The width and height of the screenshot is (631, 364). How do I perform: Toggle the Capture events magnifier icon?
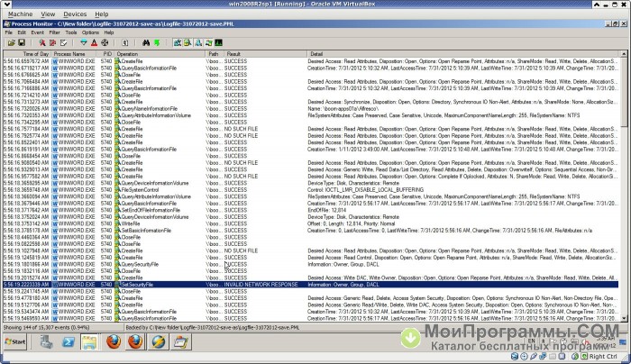pyautogui.click(x=41, y=42)
